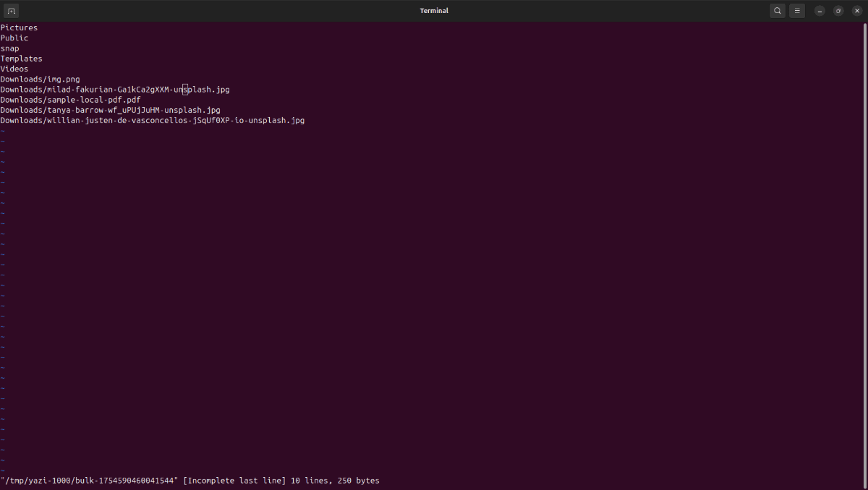The width and height of the screenshot is (868, 490).
Task: Open a new terminal tab
Action: tap(11, 11)
